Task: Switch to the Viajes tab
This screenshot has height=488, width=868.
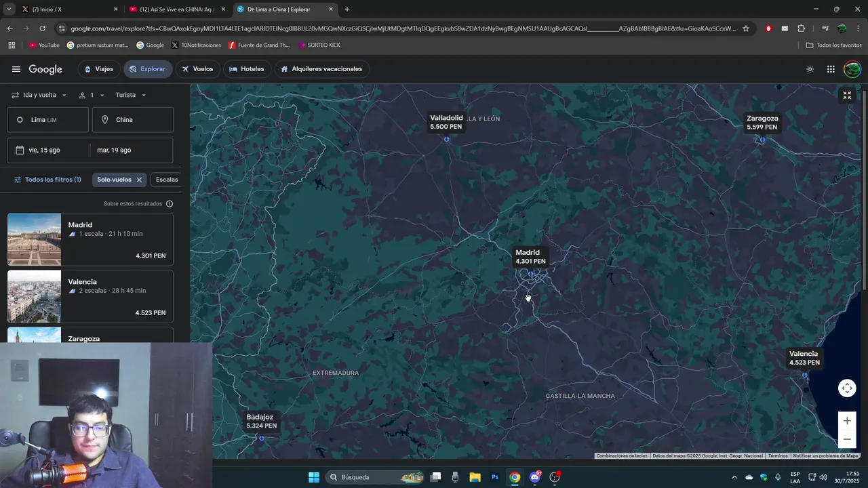Action: point(98,69)
